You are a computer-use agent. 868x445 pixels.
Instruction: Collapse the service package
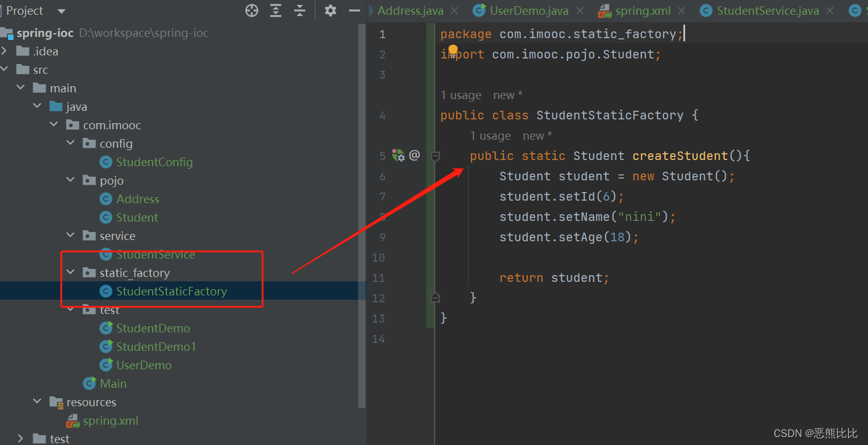click(x=71, y=236)
